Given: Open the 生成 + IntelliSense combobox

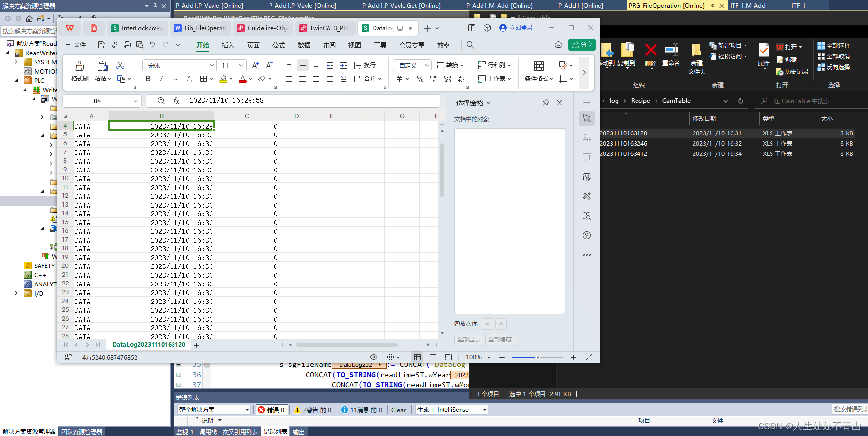Looking at the screenshot, I should click(452, 410).
